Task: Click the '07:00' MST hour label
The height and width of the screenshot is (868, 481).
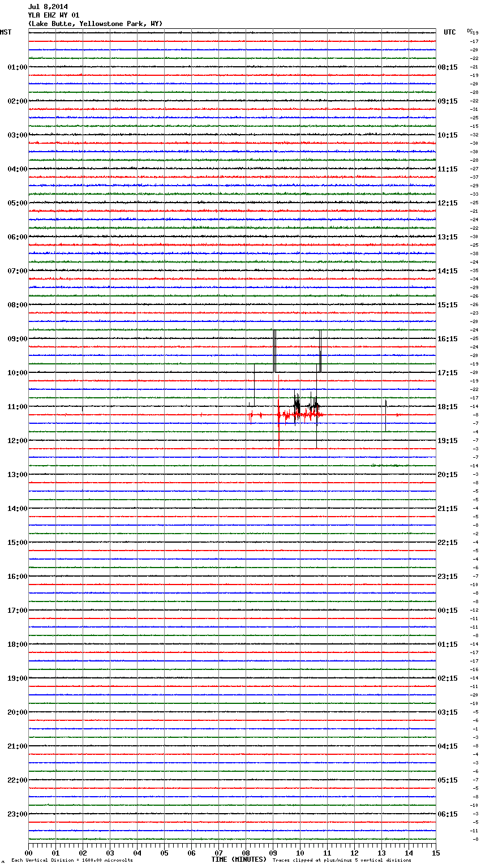Action: click(x=18, y=271)
